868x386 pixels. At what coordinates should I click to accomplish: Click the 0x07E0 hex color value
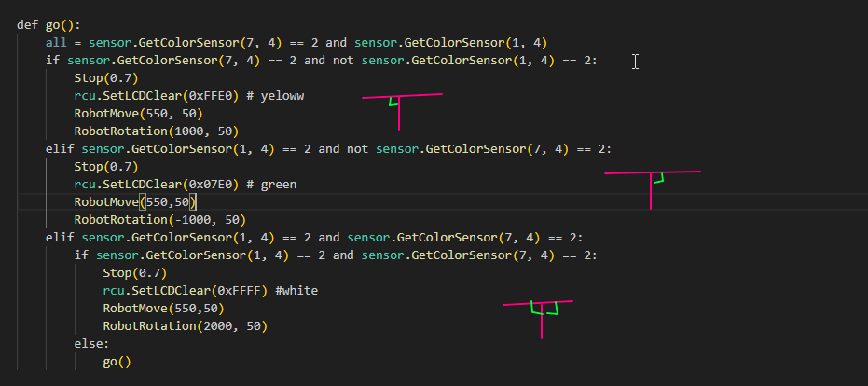point(227,185)
